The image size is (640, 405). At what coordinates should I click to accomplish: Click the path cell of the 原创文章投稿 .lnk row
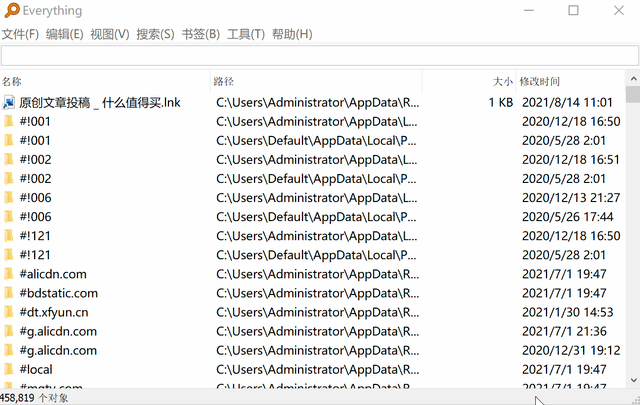(x=318, y=102)
